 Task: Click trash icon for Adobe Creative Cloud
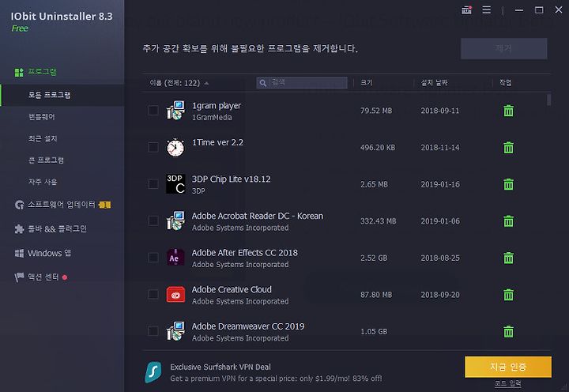pyautogui.click(x=508, y=294)
